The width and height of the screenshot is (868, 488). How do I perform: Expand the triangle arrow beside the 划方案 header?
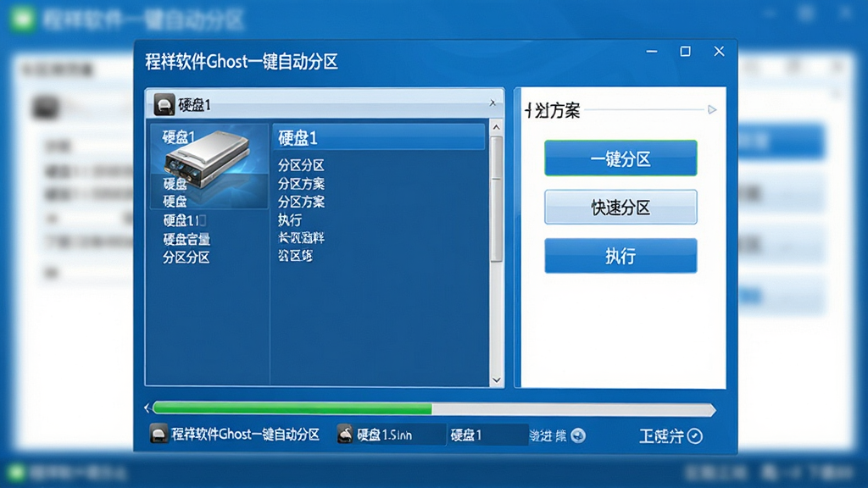pyautogui.click(x=712, y=109)
